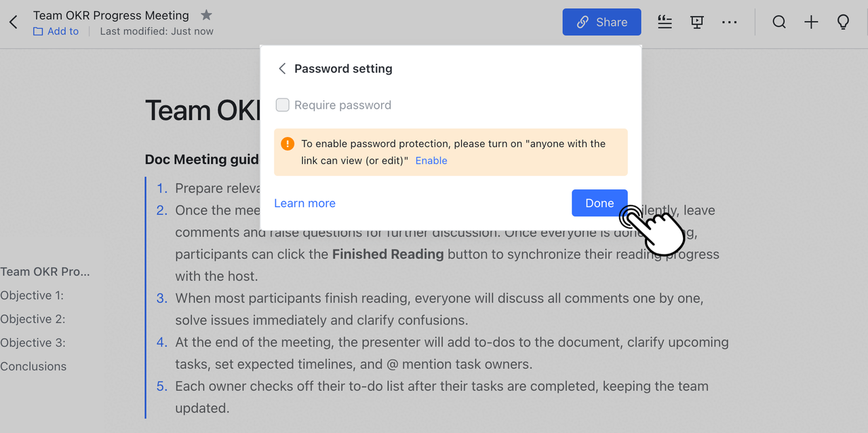
Task: Click the plus icon to create new
Action: tap(811, 22)
